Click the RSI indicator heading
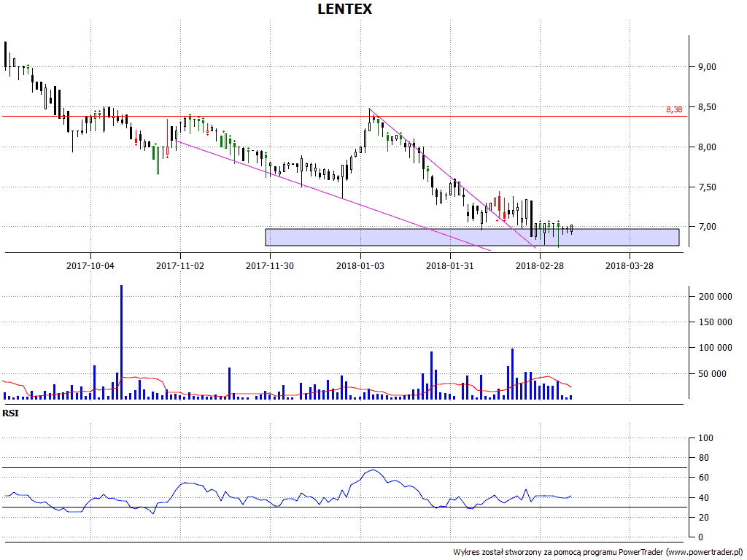747x560 pixels. tap(10, 413)
